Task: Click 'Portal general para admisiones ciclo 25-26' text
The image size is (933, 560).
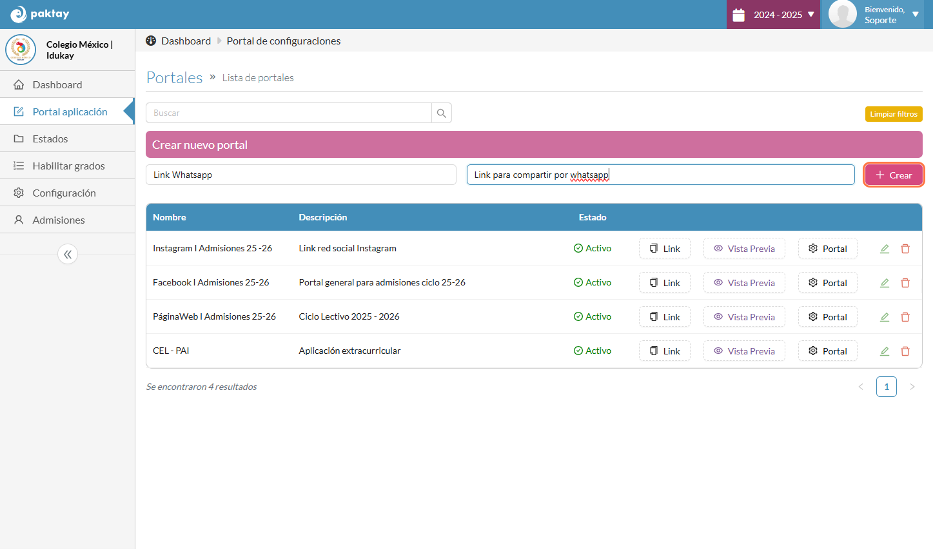Action: (382, 282)
